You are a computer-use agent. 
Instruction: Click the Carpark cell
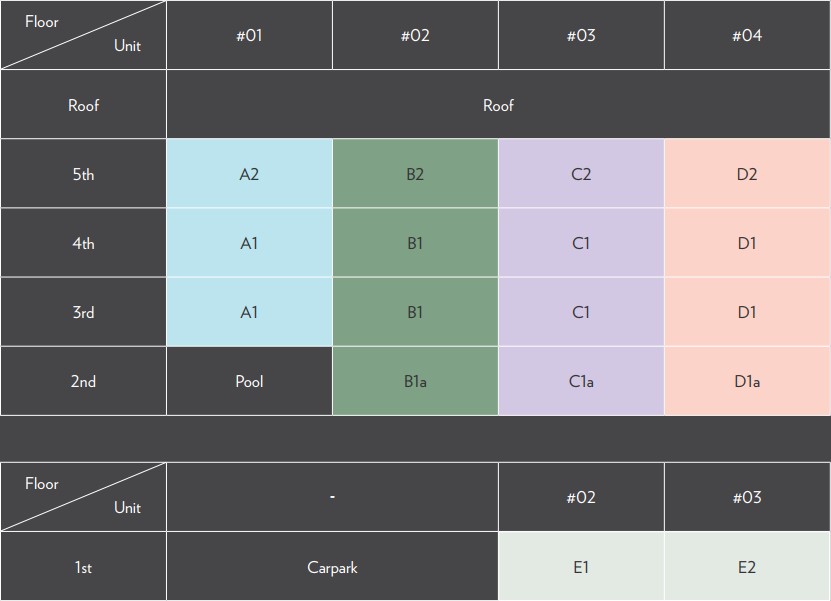pos(332,567)
